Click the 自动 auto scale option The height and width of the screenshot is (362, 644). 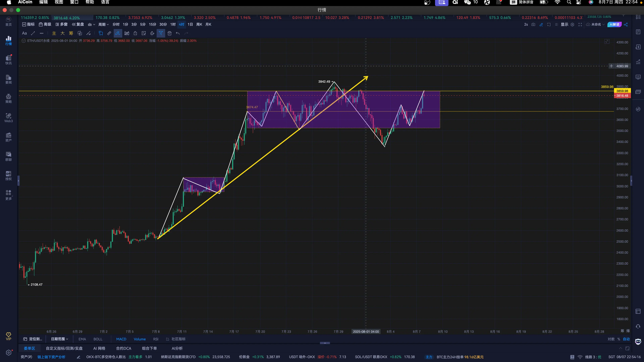click(x=626, y=339)
